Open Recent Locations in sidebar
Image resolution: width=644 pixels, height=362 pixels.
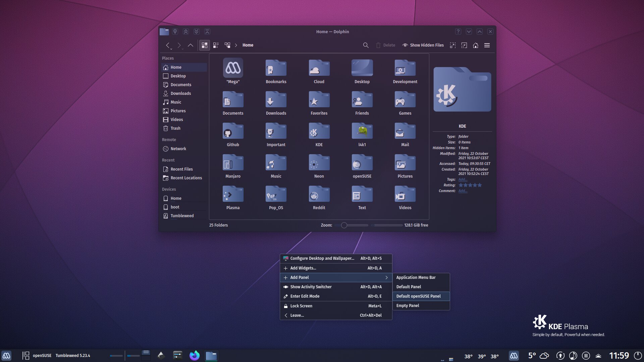tap(184, 178)
